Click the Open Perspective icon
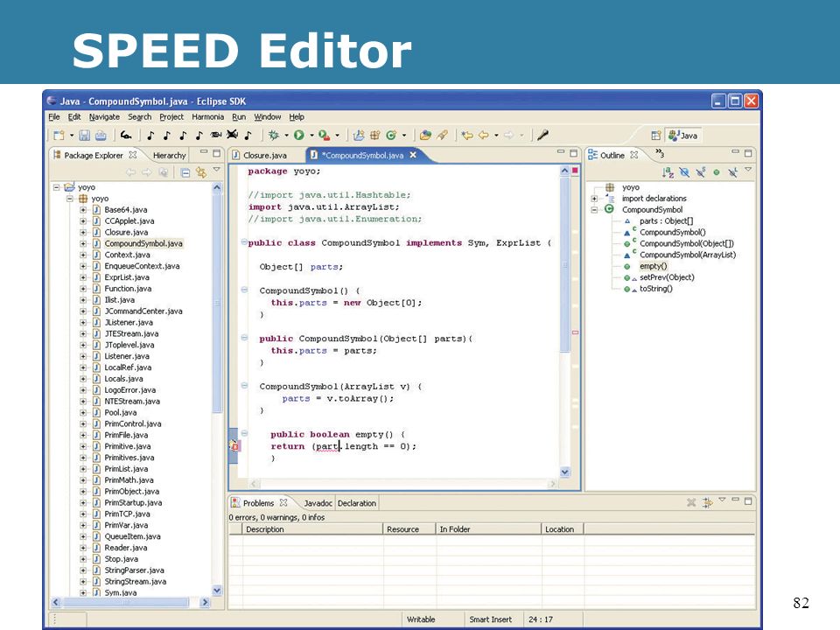Image resolution: width=840 pixels, height=630 pixels. pyautogui.click(x=655, y=136)
